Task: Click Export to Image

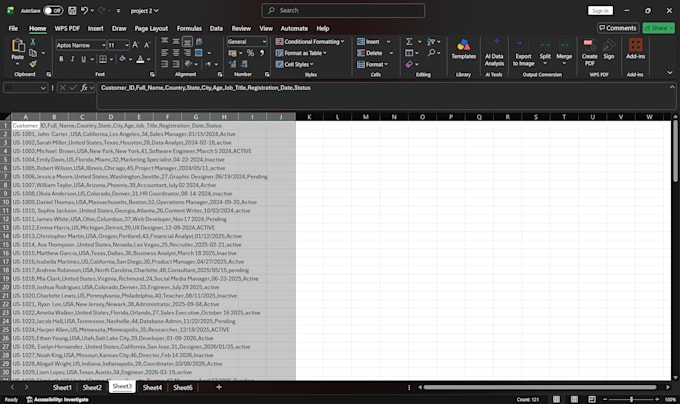Action: coord(523,53)
